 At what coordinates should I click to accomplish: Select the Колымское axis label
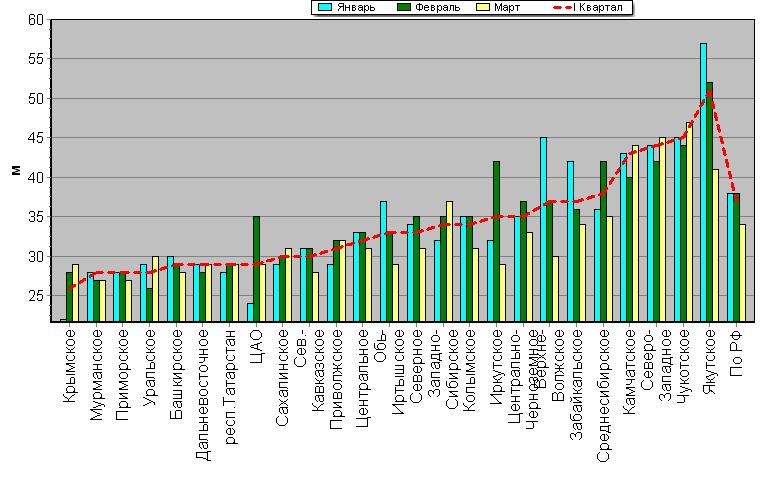tap(468, 371)
